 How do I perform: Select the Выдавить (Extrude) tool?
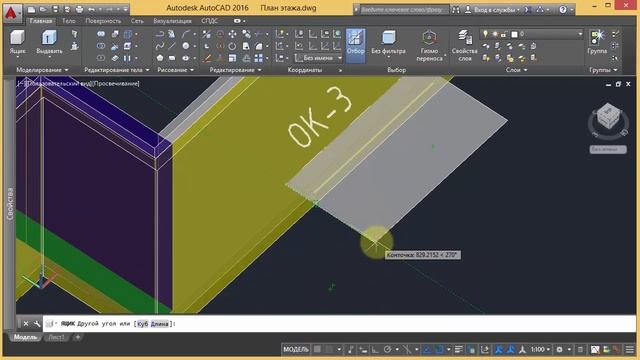[x=49, y=42]
